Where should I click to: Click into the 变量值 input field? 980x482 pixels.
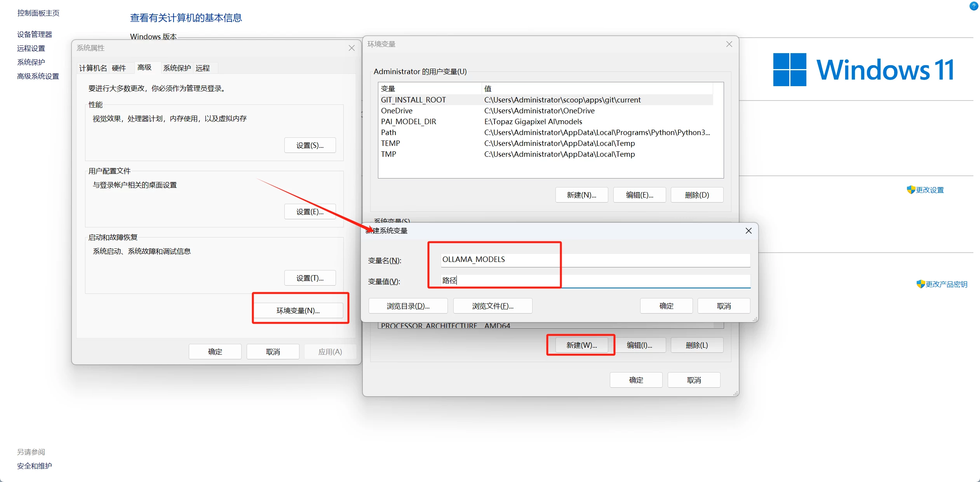point(595,281)
